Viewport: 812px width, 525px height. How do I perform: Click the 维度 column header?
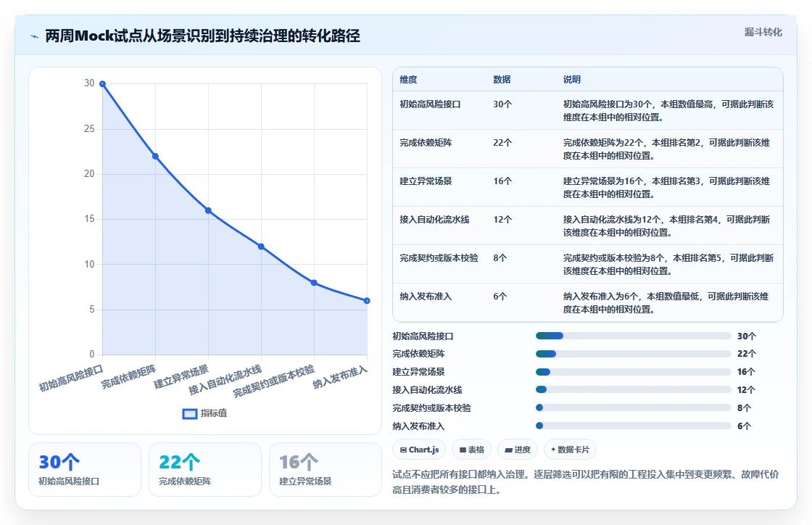coord(408,80)
